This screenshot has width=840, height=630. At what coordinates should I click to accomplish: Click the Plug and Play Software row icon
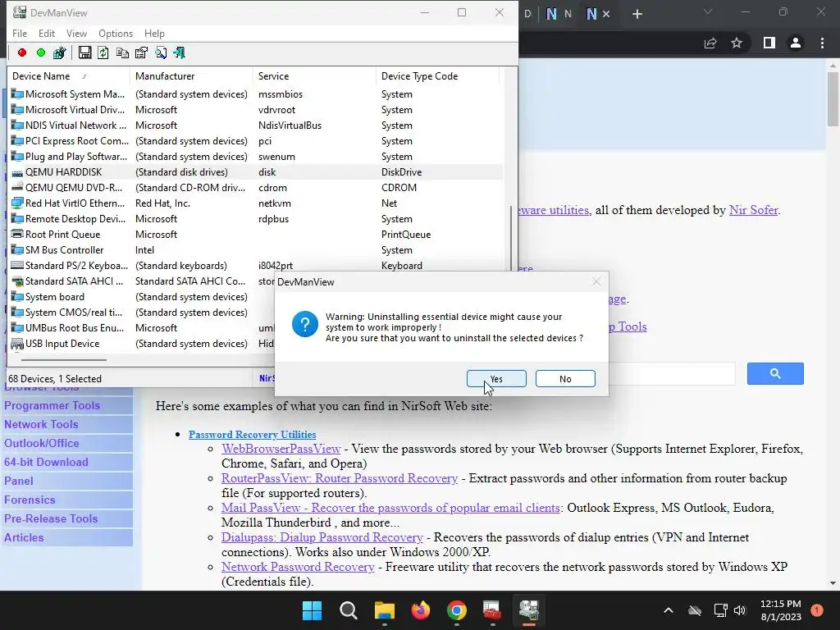point(17,157)
